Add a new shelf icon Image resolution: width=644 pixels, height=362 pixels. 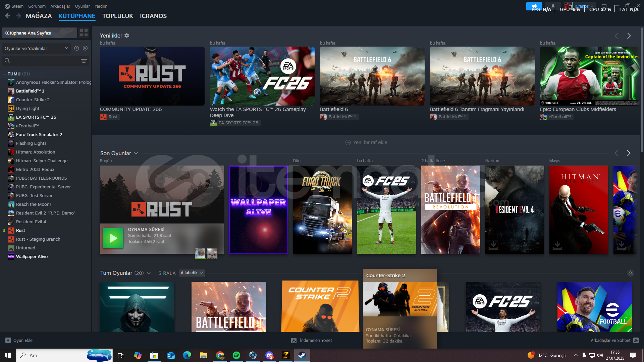[x=348, y=142]
